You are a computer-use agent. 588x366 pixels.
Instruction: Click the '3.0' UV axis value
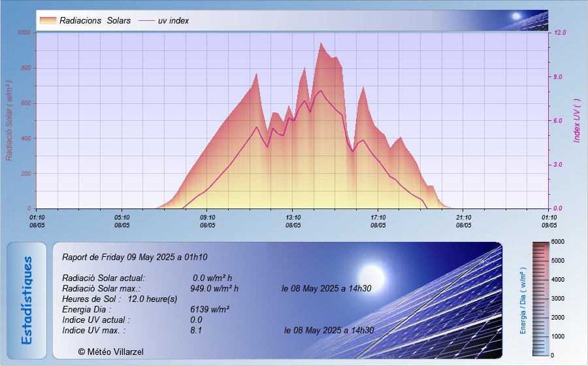coord(558,165)
